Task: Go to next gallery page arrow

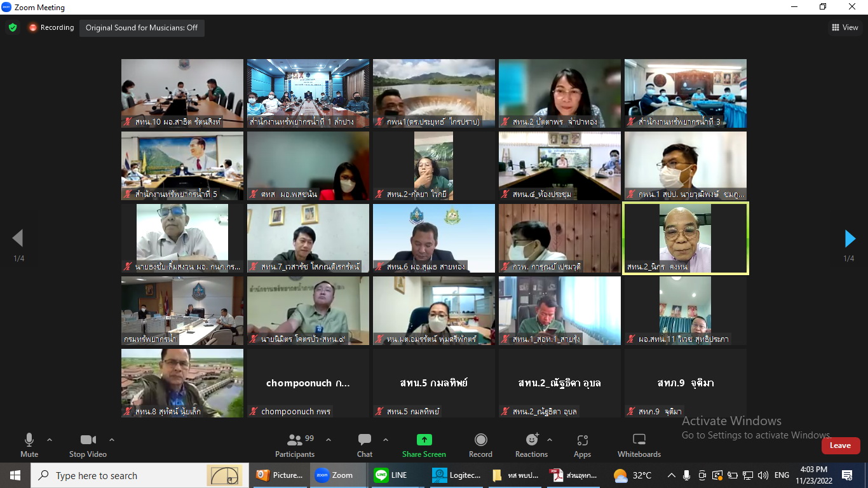Action: (x=850, y=238)
